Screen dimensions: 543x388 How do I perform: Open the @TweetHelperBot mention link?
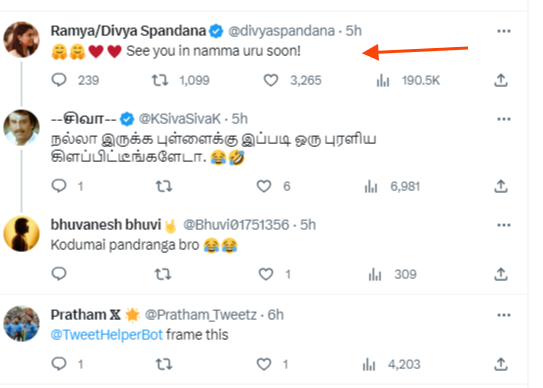pyautogui.click(x=107, y=335)
